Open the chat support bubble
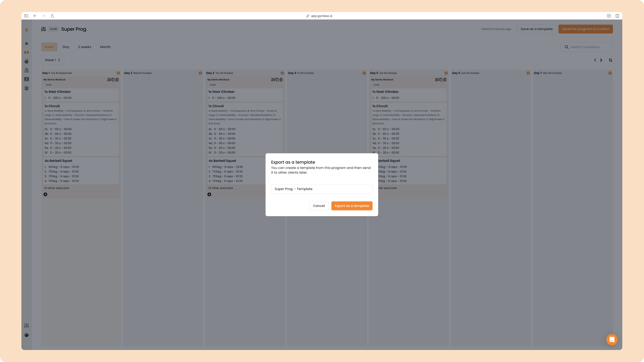Image resolution: width=644 pixels, height=362 pixels. (x=612, y=340)
